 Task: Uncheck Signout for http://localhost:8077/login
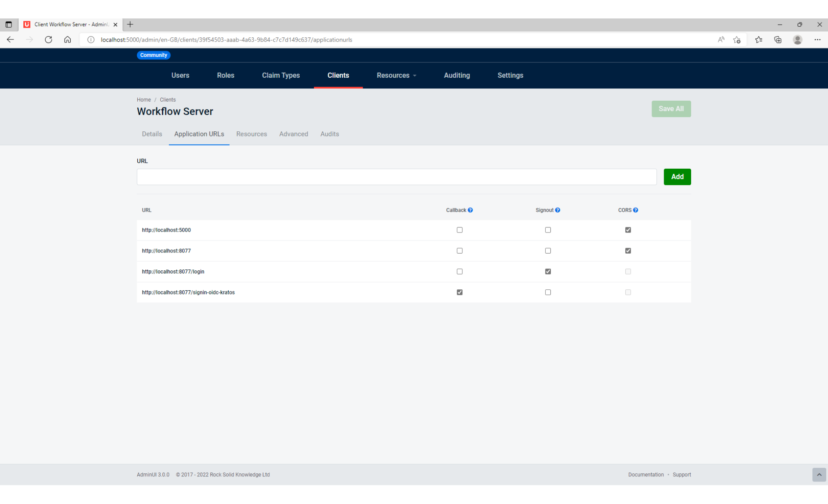548,272
